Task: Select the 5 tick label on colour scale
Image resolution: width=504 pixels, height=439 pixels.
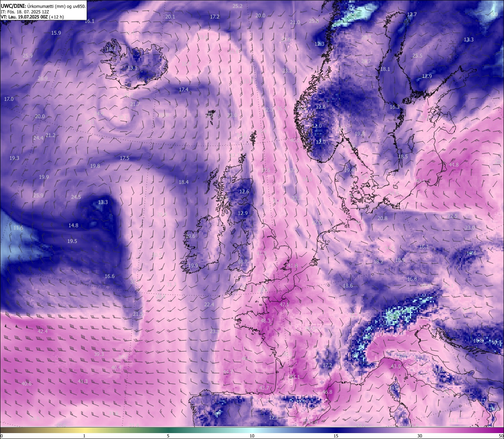Action: coord(168,436)
